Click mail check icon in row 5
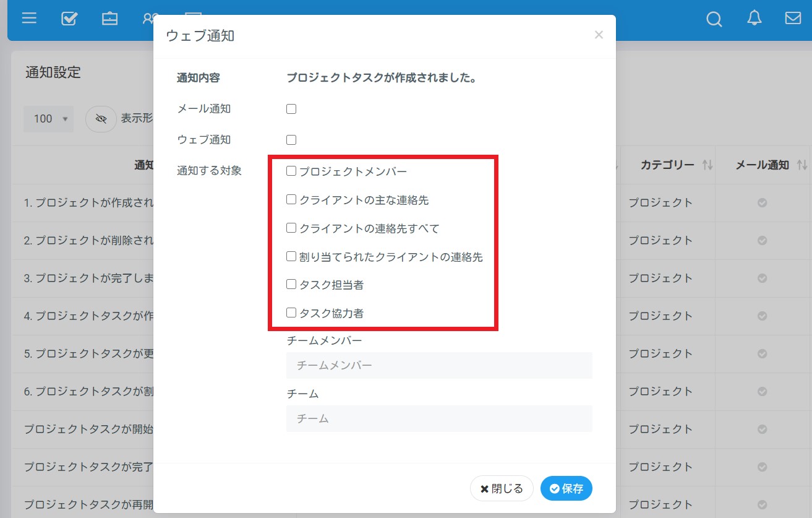This screenshot has width=812, height=518. coord(763,353)
